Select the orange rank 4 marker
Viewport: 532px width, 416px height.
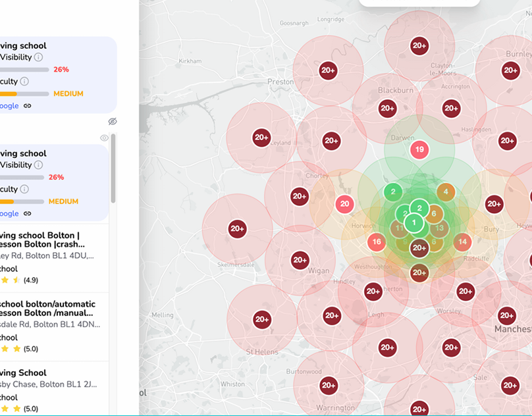[446, 192]
